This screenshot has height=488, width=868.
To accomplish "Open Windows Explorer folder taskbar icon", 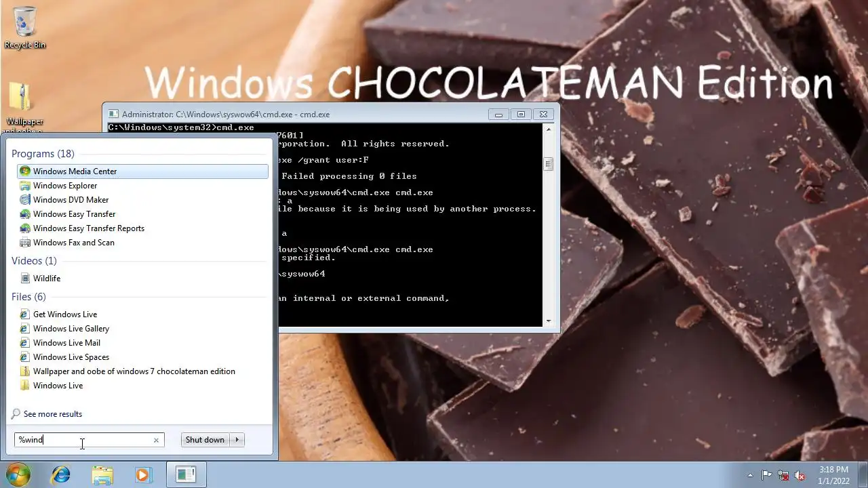I will [102, 475].
